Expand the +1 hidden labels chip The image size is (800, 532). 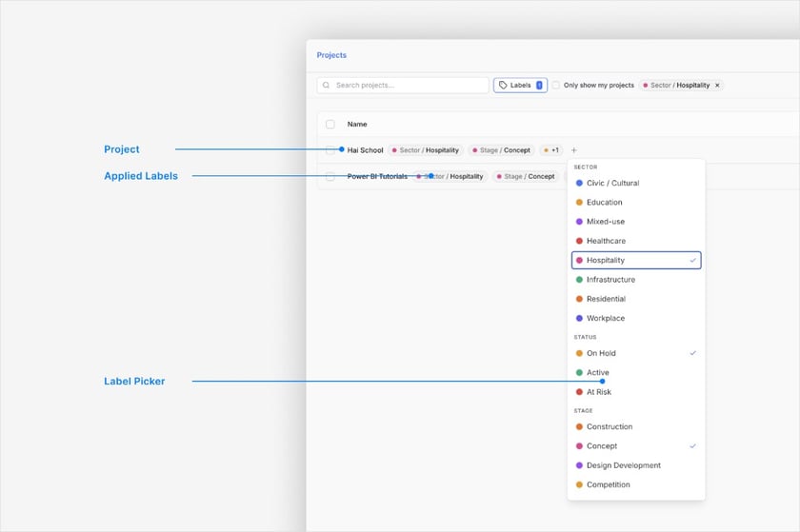click(551, 150)
